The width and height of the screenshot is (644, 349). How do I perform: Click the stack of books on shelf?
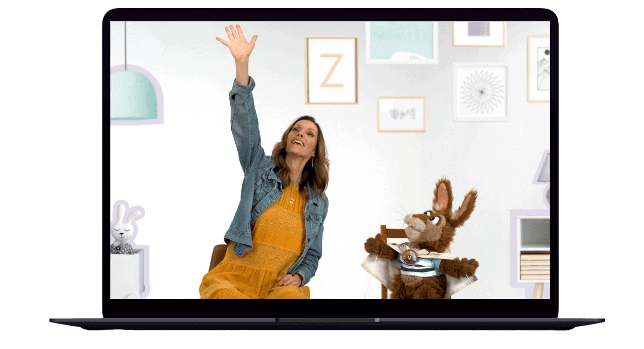tap(534, 266)
